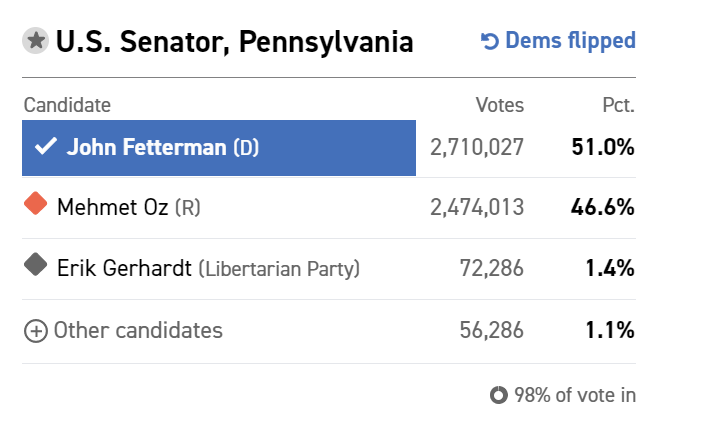
Task: Click the Erik Gerhardt candidate name
Action: [124, 268]
